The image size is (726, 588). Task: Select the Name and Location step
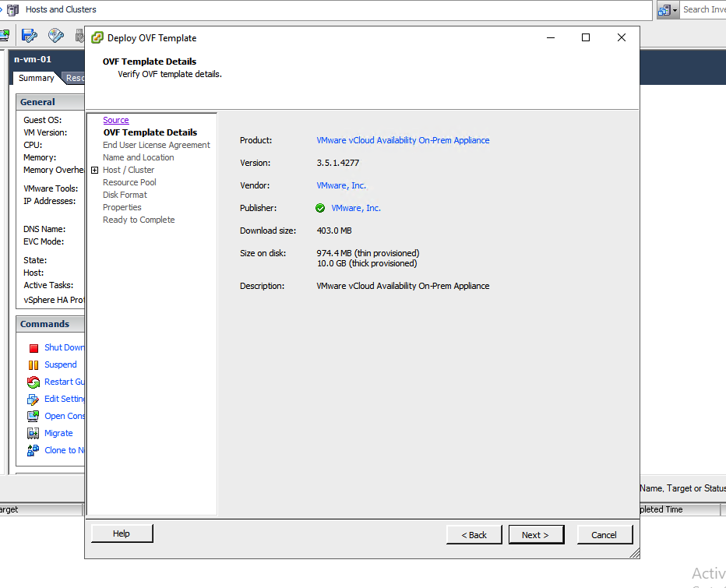pyautogui.click(x=139, y=157)
